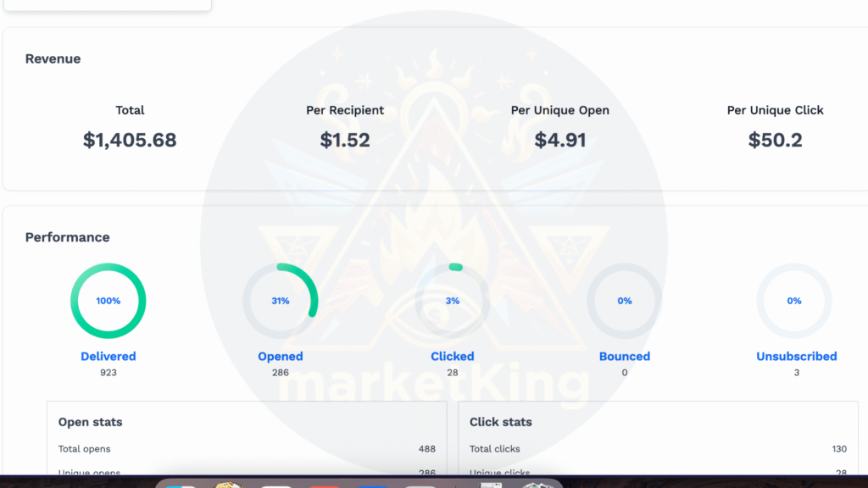Click the Revenue section heading
Viewport: 868px width, 488px height.
(53, 58)
